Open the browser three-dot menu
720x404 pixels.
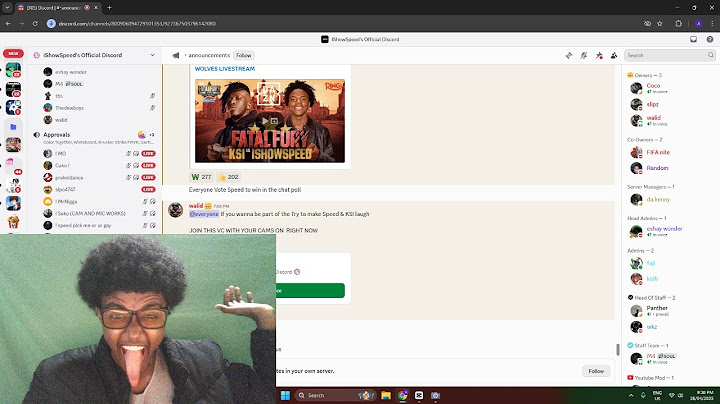[x=713, y=23]
